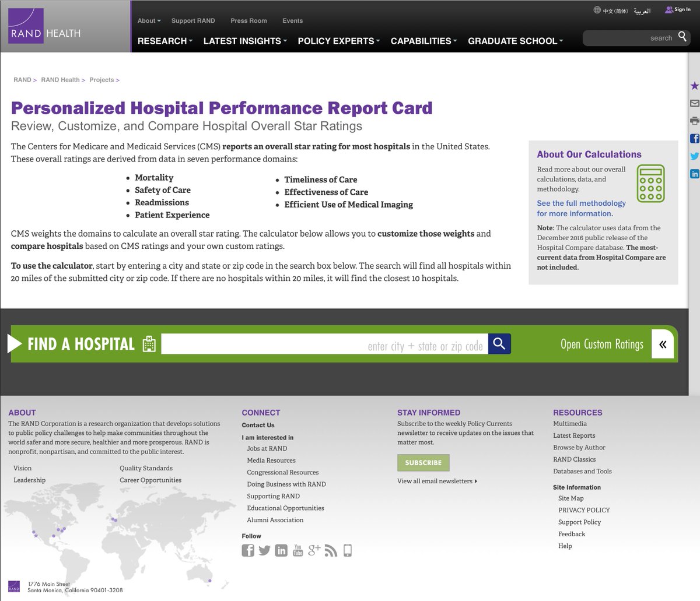Switch language to Arabic
Viewport: 700px width, 601px height.
click(x=642, y=11)
